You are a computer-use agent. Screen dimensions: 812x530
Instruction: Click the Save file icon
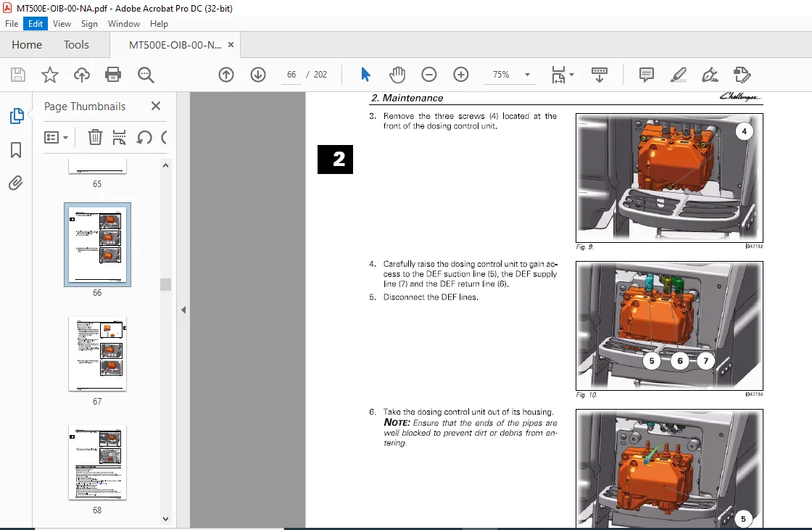click(x=18, y=75)
